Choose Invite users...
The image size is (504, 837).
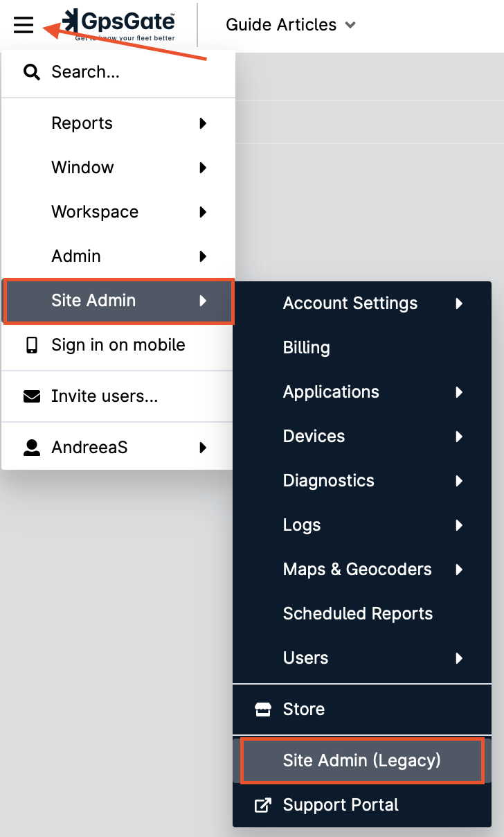(118, 396)
